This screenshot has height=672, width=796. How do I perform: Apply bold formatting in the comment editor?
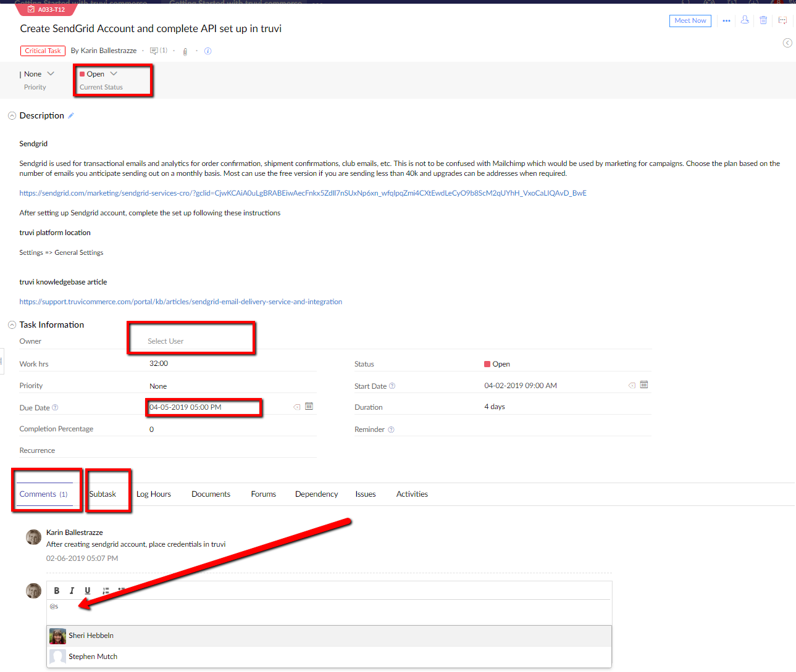[57, 591]
